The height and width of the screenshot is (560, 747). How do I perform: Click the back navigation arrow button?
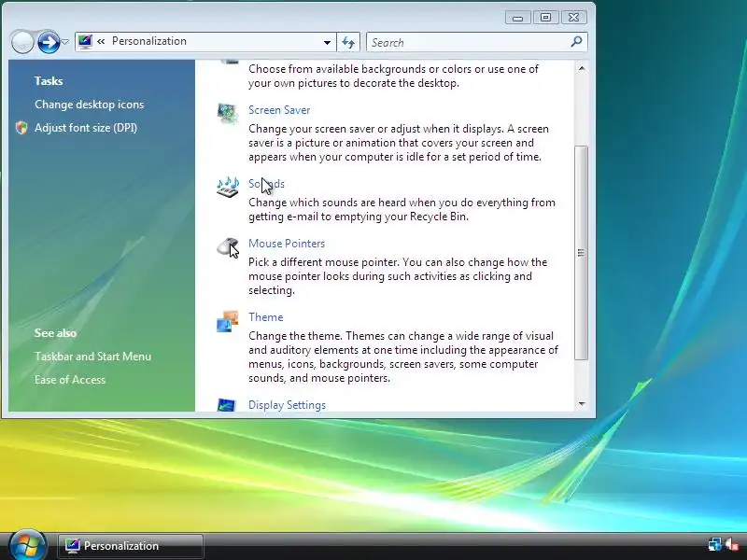tap(22, 42)
